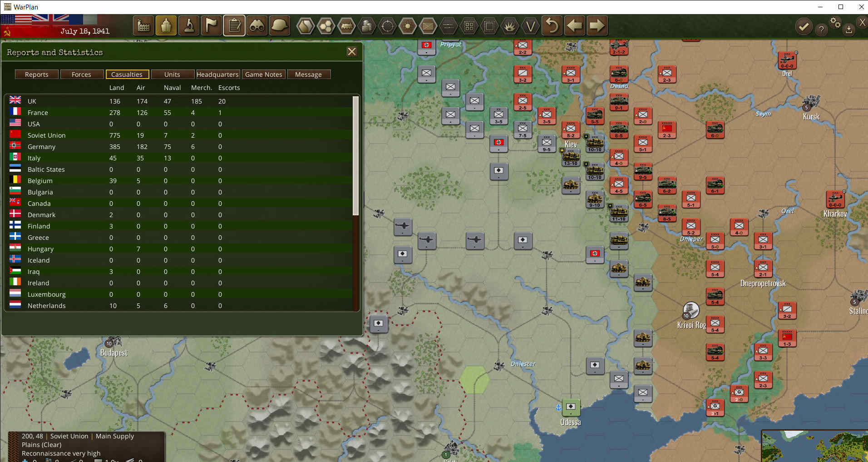
Task: Click the Merch. column header
Action: click(201, 88)
